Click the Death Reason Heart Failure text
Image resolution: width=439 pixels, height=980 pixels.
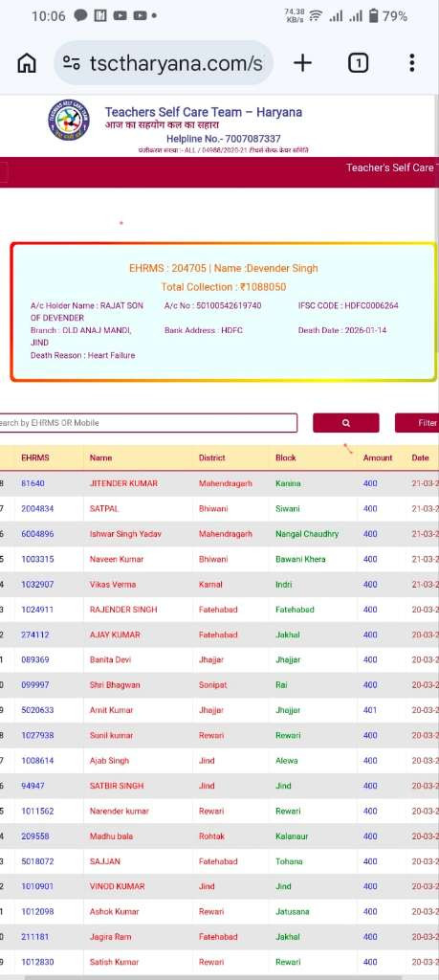(82, 355)
